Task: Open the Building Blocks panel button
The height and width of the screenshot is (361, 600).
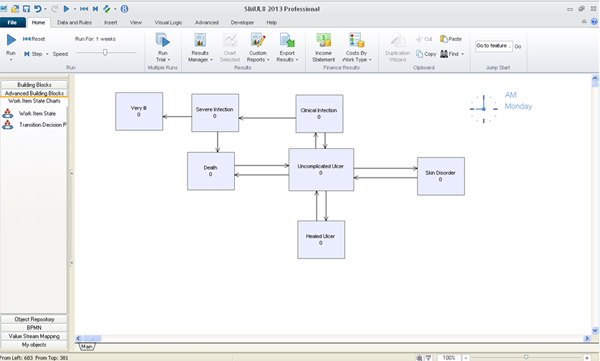Action: pos(34,85)
